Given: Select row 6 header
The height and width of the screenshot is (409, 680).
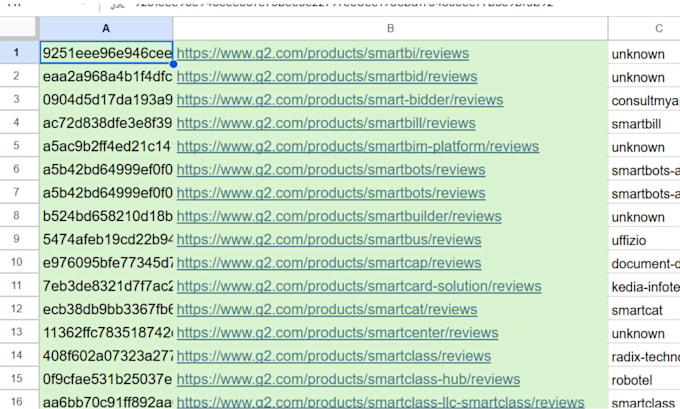Looking at the screenshot, I should tap(19, 169).
